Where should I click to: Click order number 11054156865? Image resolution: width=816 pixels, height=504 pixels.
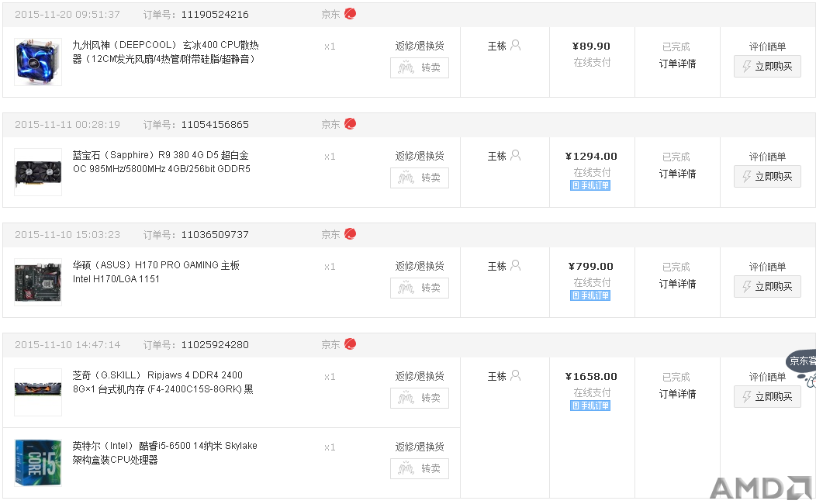pyautogui.click(x=215, y=125)
